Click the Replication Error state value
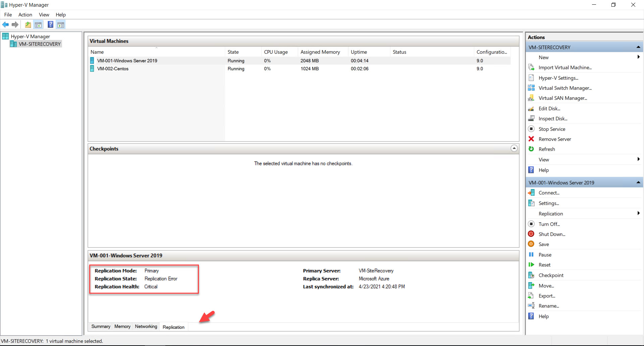Image resolution: width=644 pixels, height=346 pixels. [161, 279]
